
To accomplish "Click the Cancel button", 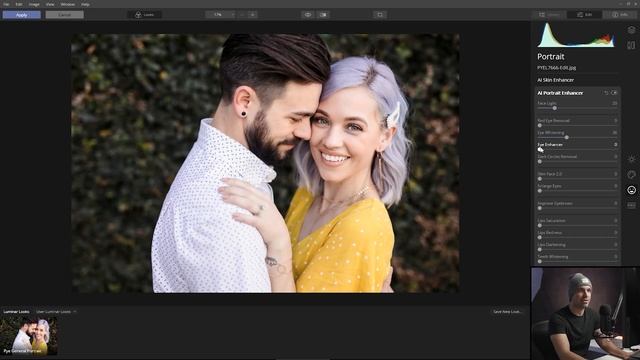I will click(64, 15).
